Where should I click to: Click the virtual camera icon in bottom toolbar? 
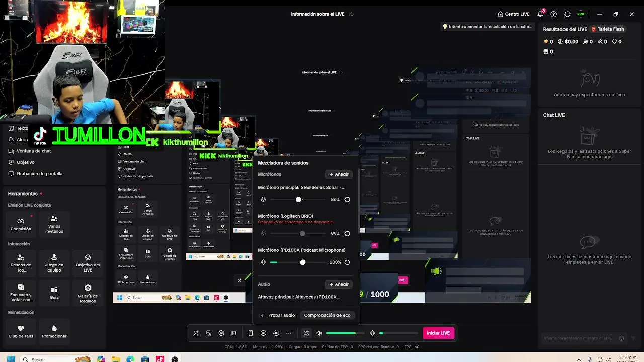[276, 333]
